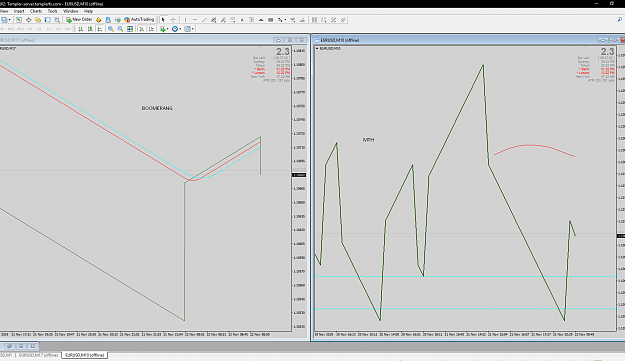Select the vertical line drawing tool
The width and height of the screenshot is (625, 361).
tap(185, 20)
